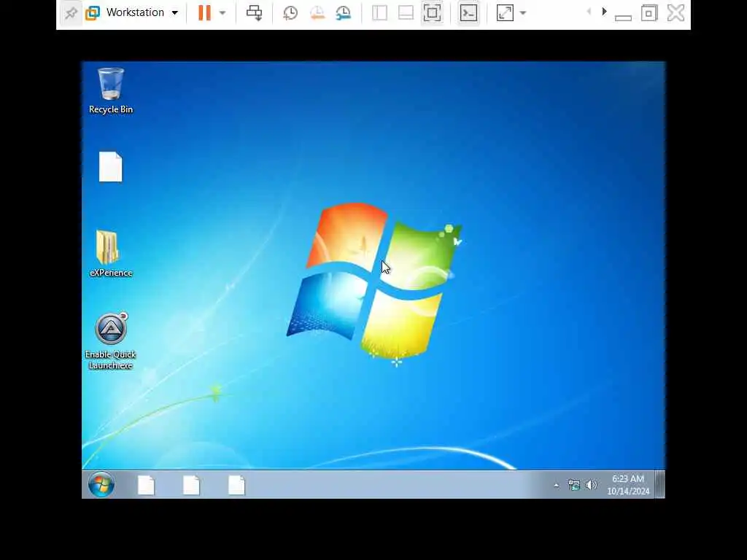Click the Show desktop button
747x560 pixels.
pyautogui.click(x=659, y=485)
